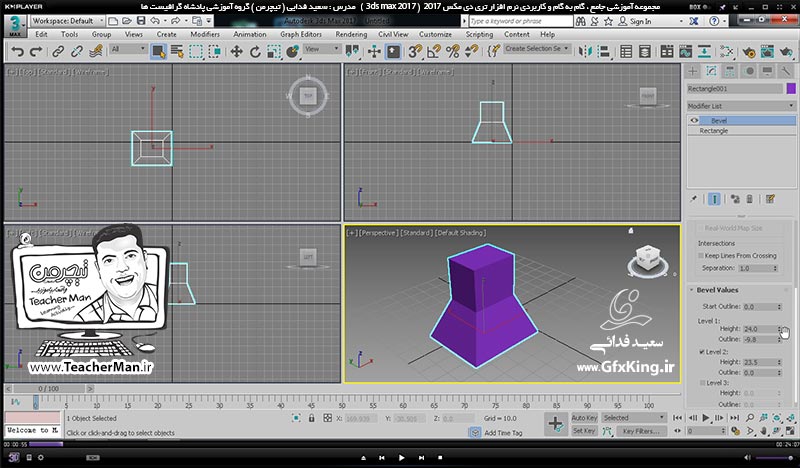Activate the Select and Scale tool
The width and height of the screenshot is (800, 468).
[274, 52]
